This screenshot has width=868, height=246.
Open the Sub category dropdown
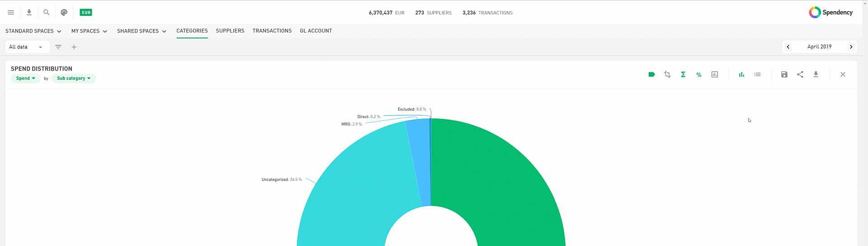[74, 79]
